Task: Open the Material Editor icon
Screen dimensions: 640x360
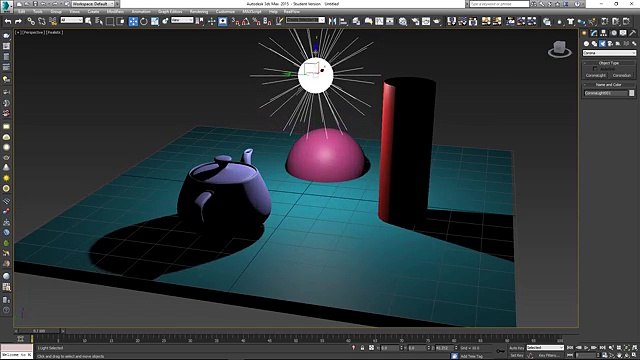Action: pos(402,21)
